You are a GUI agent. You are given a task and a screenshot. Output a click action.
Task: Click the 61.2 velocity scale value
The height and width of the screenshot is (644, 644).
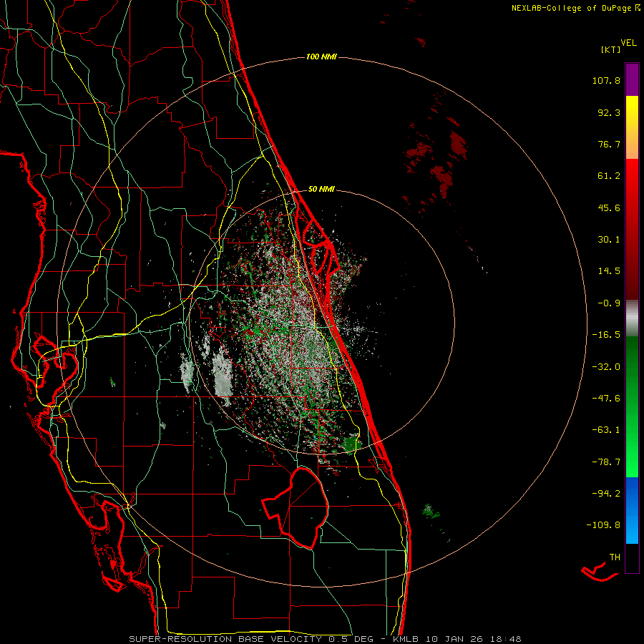[x=609, y=176]
